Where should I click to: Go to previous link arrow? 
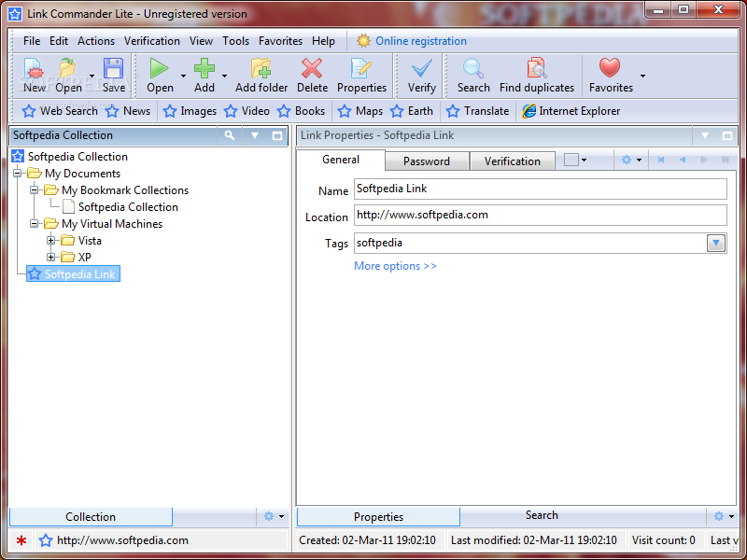click(683, 160)
